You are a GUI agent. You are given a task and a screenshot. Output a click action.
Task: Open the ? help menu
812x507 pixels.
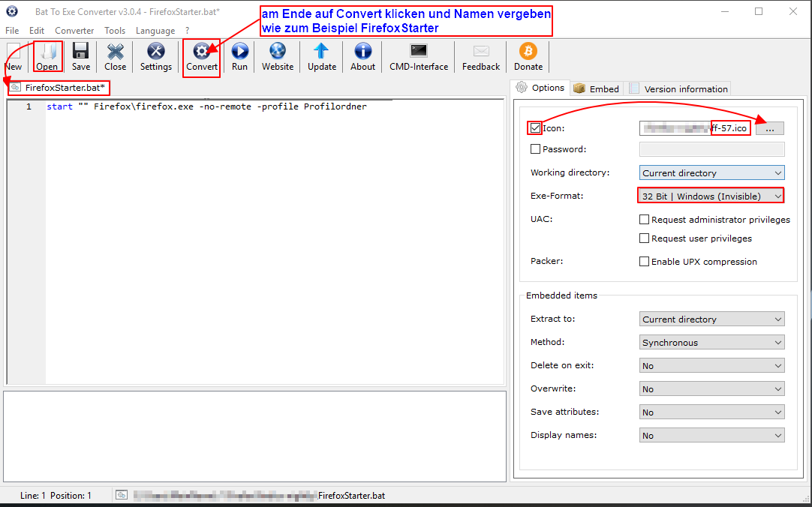188,31
